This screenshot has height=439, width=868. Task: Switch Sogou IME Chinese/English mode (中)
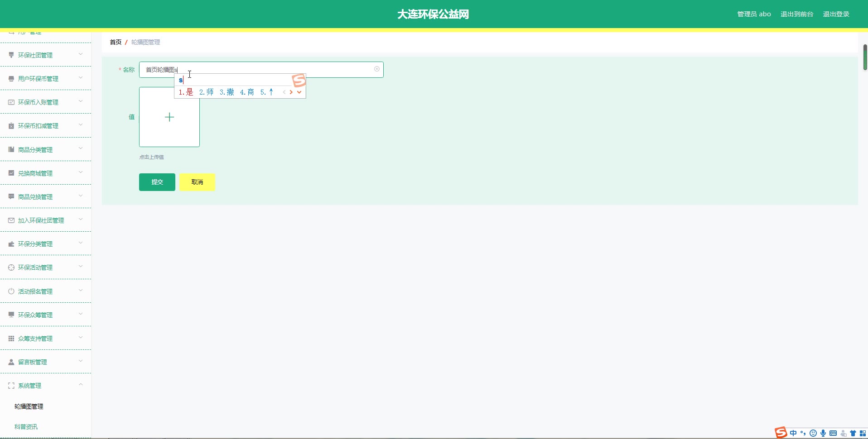793,433
